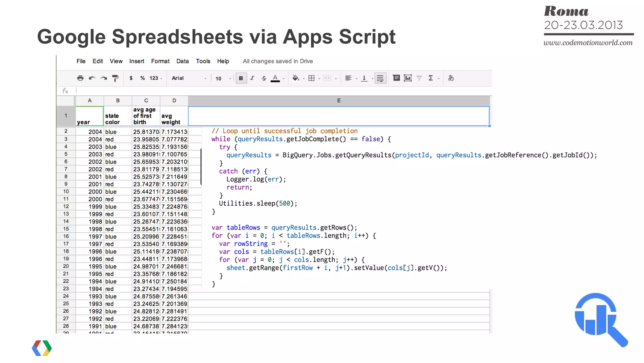644x363 pixels.
Task: Click the Undo arrow icon
Action: (x=92, y=78)
